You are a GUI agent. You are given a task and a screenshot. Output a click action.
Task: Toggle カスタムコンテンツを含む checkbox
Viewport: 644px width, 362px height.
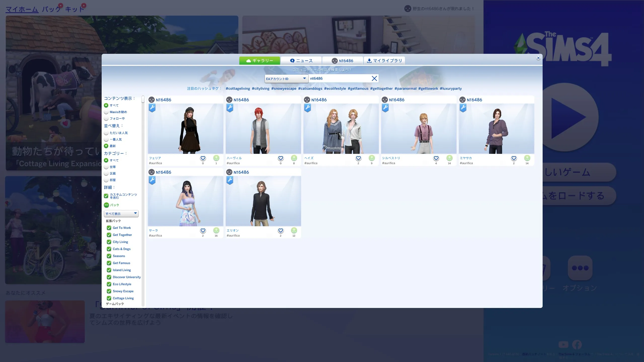pos(106,196)
